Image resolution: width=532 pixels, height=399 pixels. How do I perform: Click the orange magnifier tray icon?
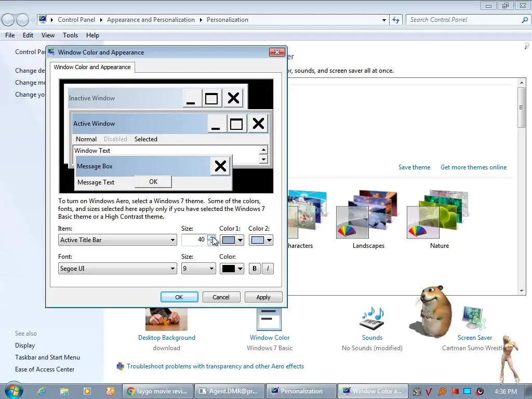click(x=442, y=392)
